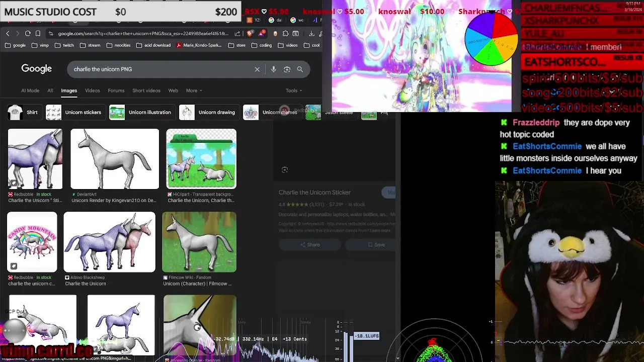The height and width of the screenshot is (362, 644).
Task: Click the EatShortsCommie 'I hear you' chat message
Action: pyautogui.click(x=562, y=171)
